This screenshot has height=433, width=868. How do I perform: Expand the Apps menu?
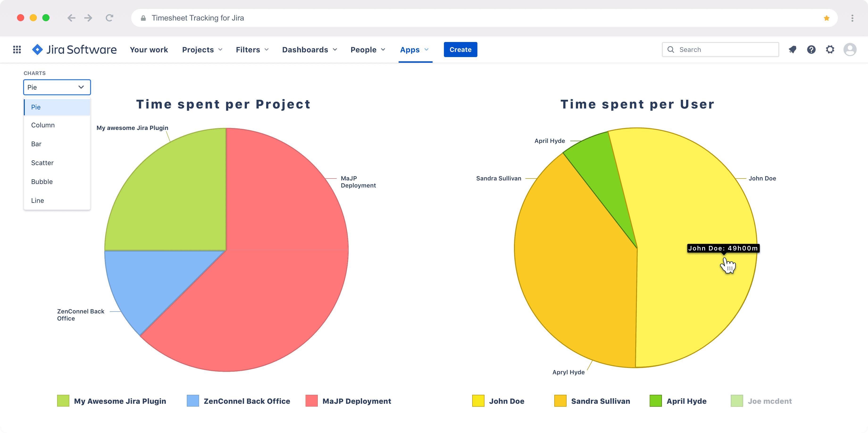(414, 50)
